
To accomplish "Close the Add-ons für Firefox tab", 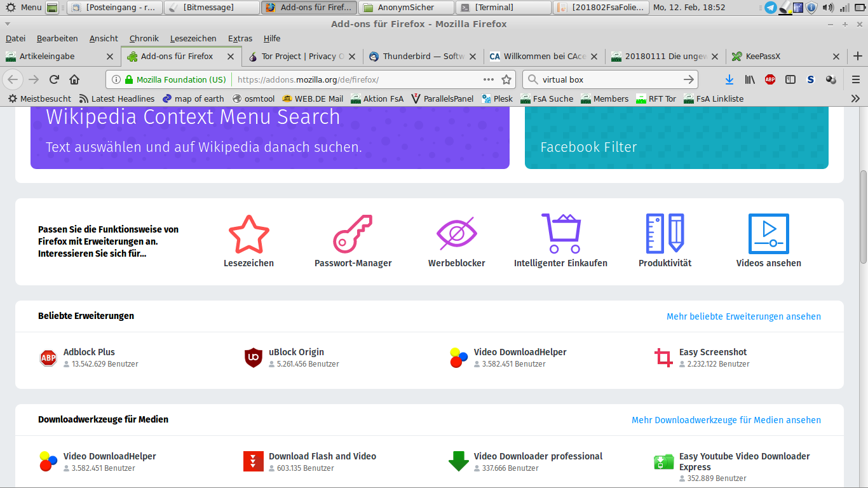I will tap(231, 56).
